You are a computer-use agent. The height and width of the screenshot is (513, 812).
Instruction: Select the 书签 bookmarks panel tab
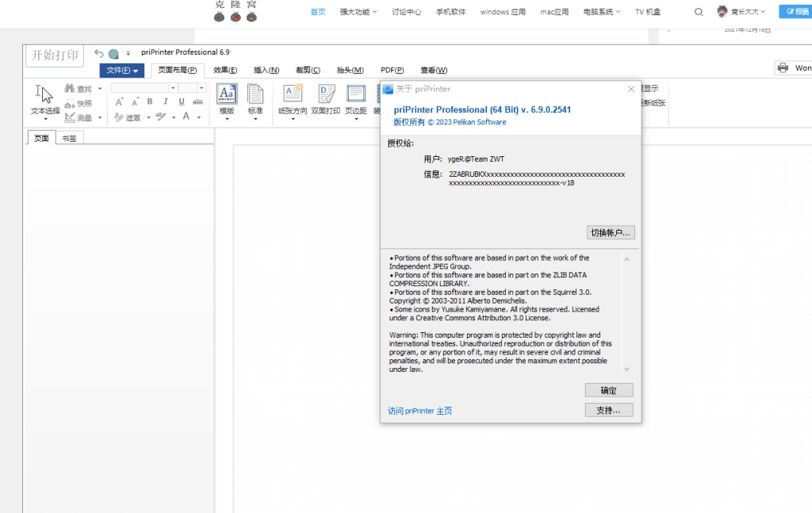(x=70, y=138)
